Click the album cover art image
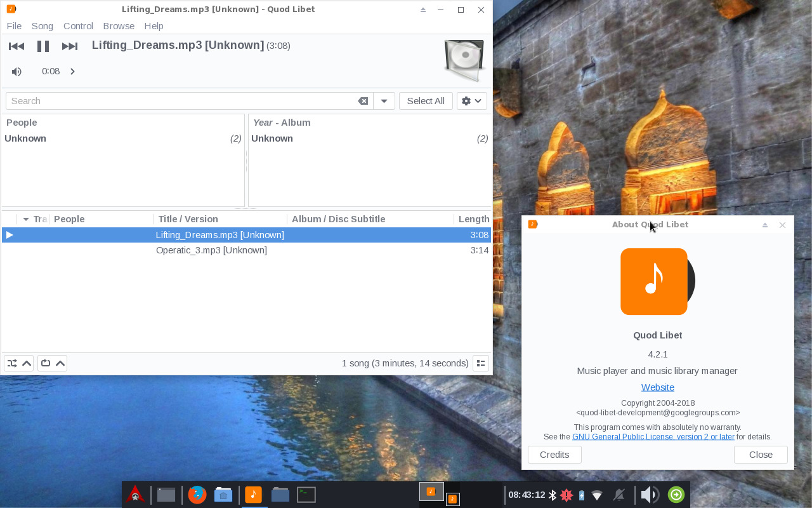Viewport: 812px width, 508px height. point(464,60)
